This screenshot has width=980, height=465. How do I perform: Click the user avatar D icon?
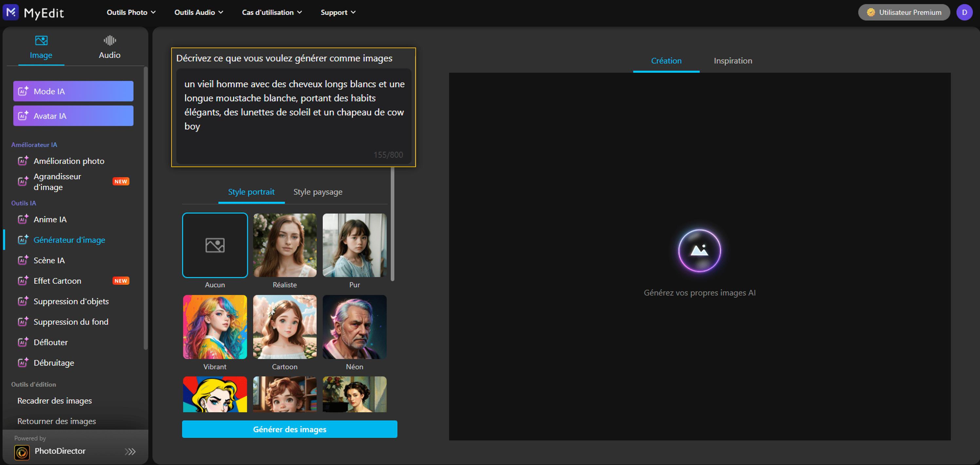(x=964, y=12)
